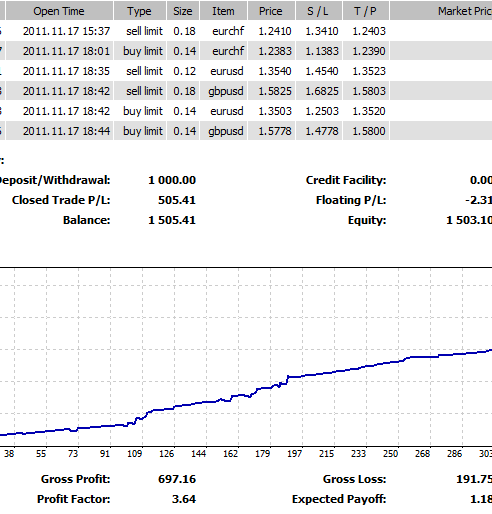This screenshot has height=514, width=492.
Task: Click the Deposit/Withdrawal value 1 000.00
Action: tap(172, 180)
